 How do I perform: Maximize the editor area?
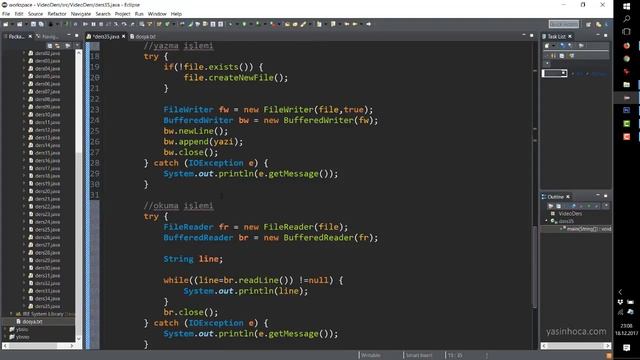(531, 36)
